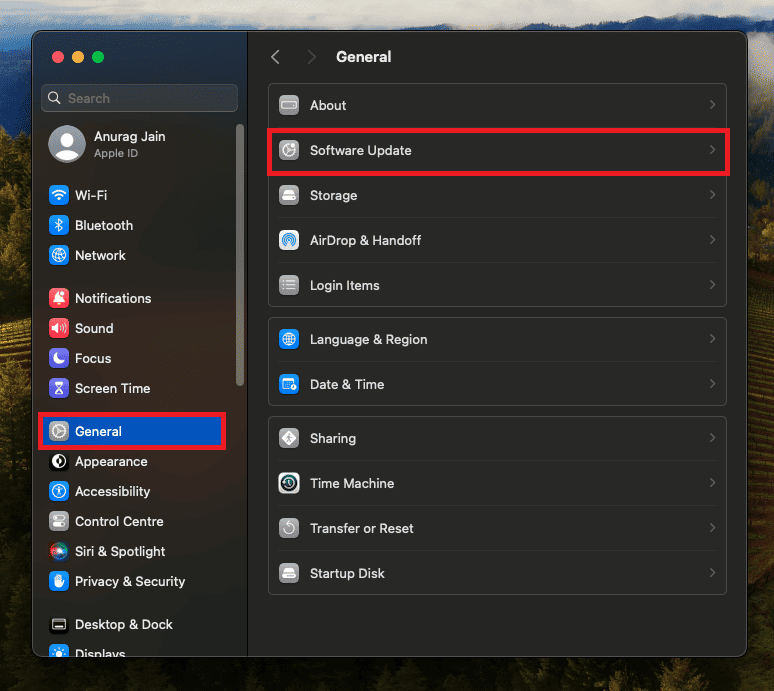Image resolution: width=774 pixels, height=691 pixels.
Task: Click the Screen Time hourglass icon
Action: click(x=59, y=388)
